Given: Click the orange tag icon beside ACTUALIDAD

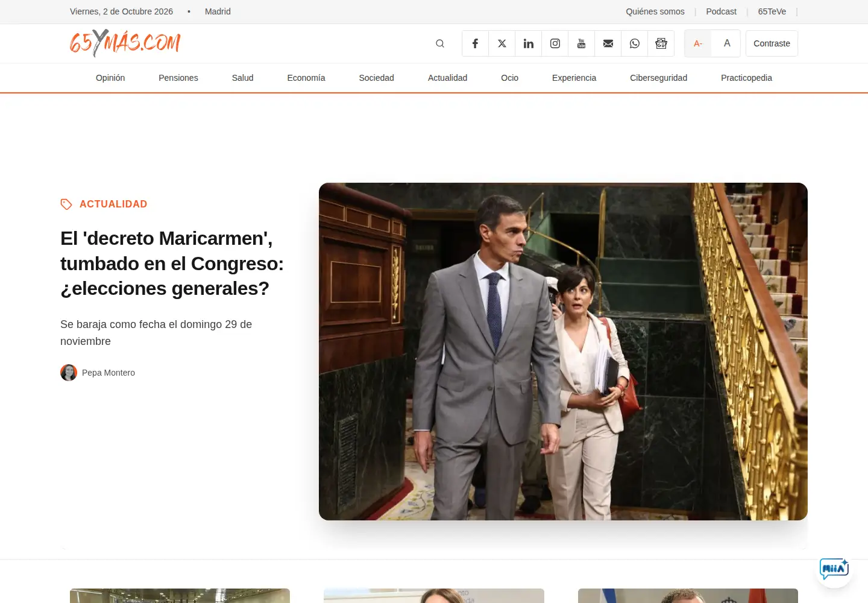Looking at the screenshot, I should (x=66, y=204).
